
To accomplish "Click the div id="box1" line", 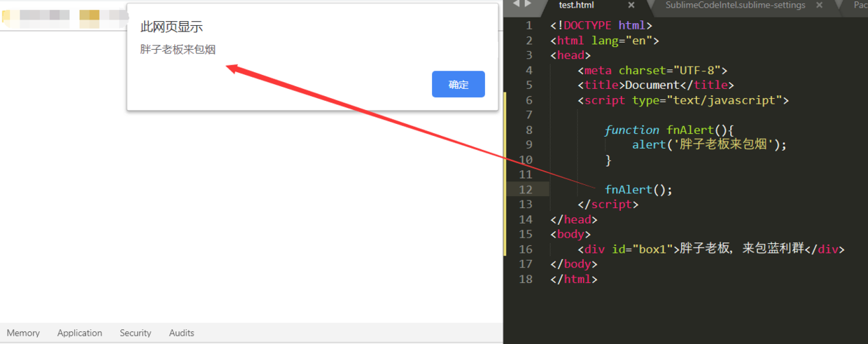I will (711, 249).
